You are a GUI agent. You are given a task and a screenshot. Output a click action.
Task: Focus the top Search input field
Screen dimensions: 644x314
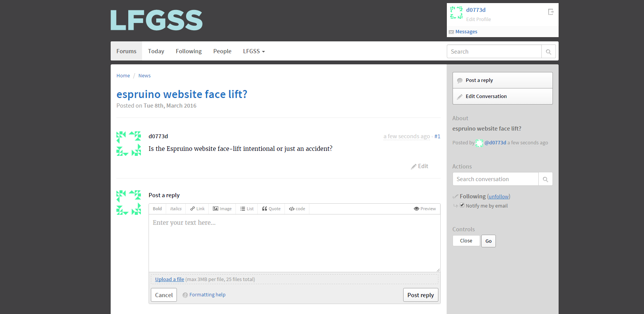(494, 52)
